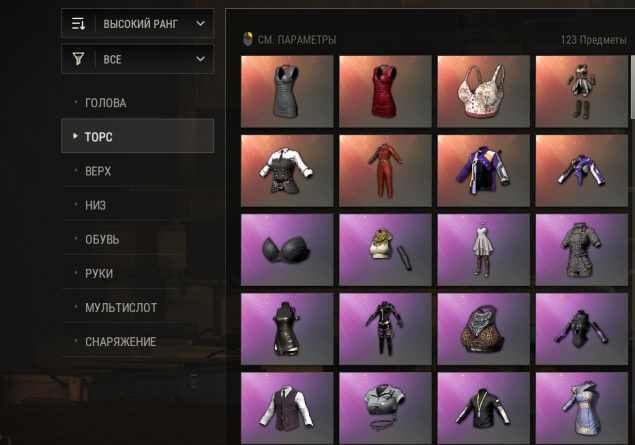Open the ВЫСОКИЙ РАНГ sort dropdown
Viewport: 635px width, 445px height.
point(137,23)
